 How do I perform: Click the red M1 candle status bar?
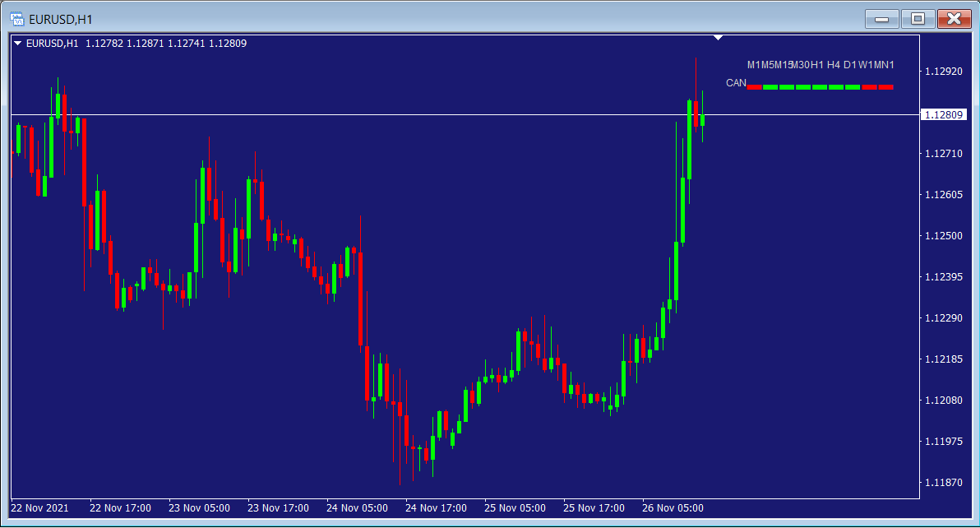[754, 87]
